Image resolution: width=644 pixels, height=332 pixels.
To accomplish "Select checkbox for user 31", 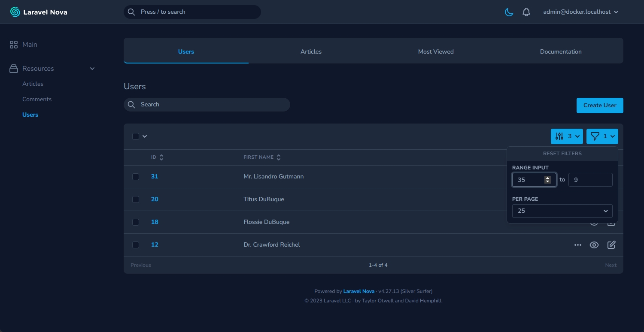I will click(136, 177).
